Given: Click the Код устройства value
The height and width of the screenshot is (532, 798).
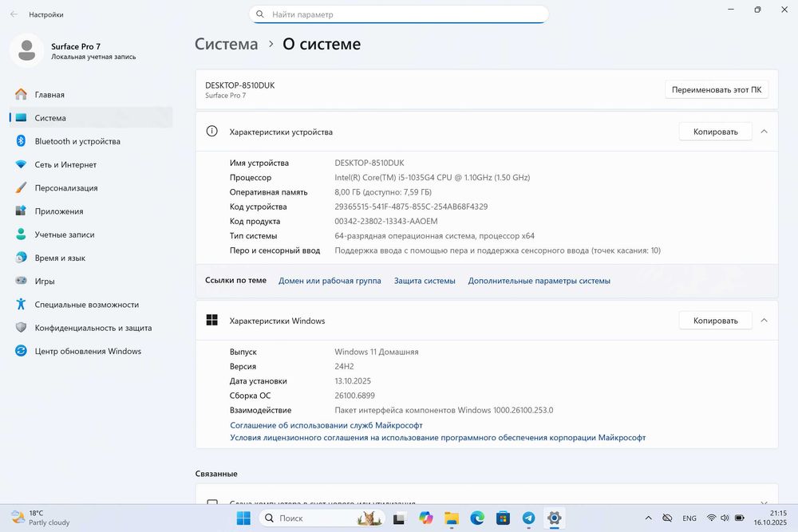Looking at the screenshot, I should pos(411,207).
